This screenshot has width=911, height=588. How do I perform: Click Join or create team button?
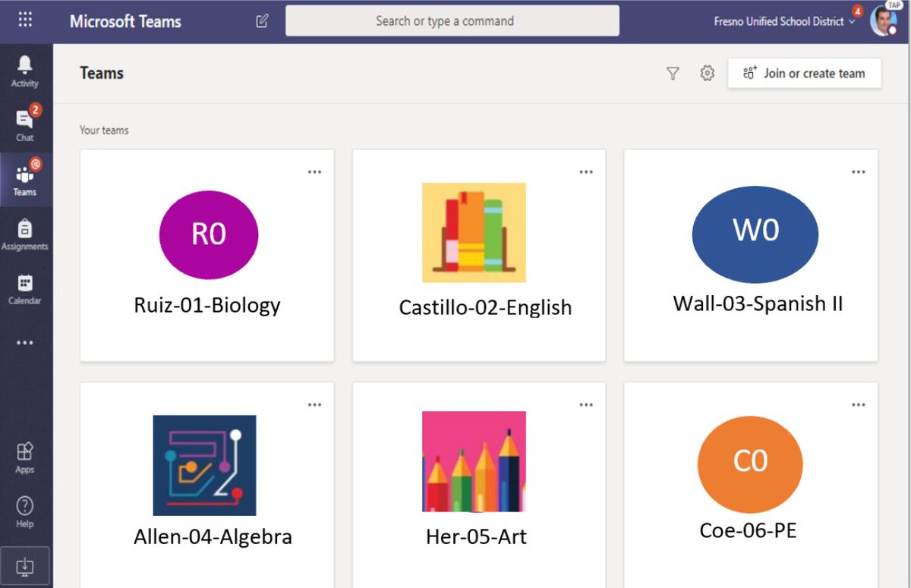pos(804,74)
